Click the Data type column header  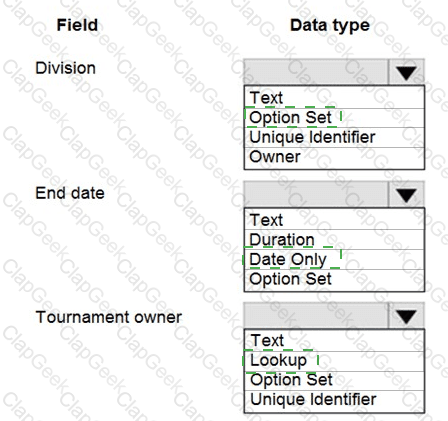click(x=330, y=26)
